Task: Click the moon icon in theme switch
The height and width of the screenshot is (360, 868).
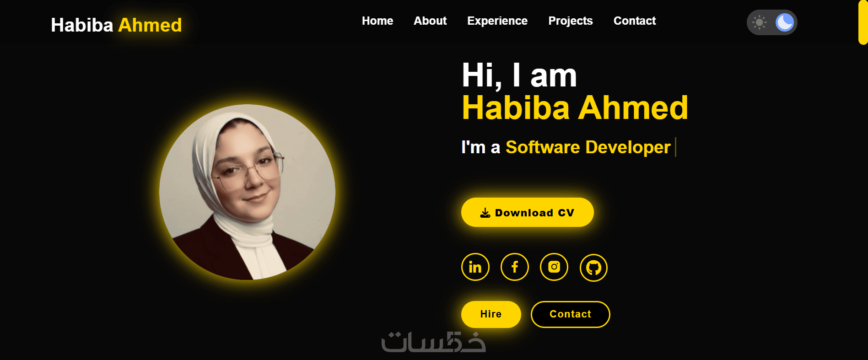Action: click(x=785, y=22)
